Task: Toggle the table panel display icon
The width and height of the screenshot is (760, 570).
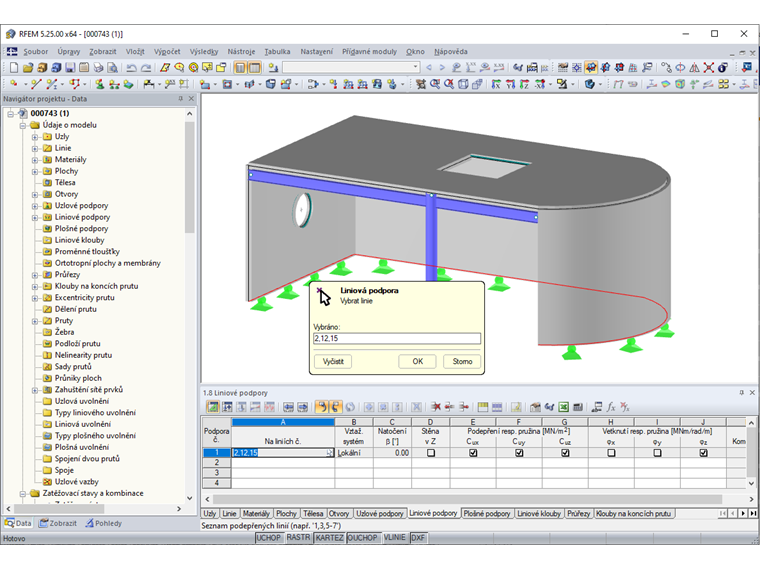Action: point(254,68)
